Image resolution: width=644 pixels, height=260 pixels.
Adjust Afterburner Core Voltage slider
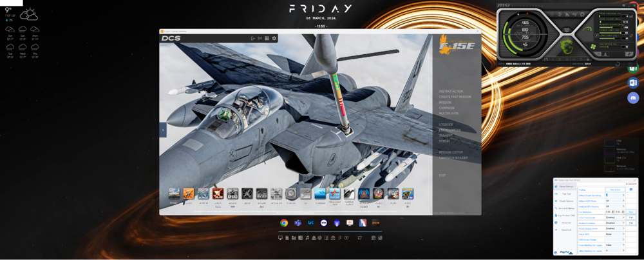[x=610, y=17]
